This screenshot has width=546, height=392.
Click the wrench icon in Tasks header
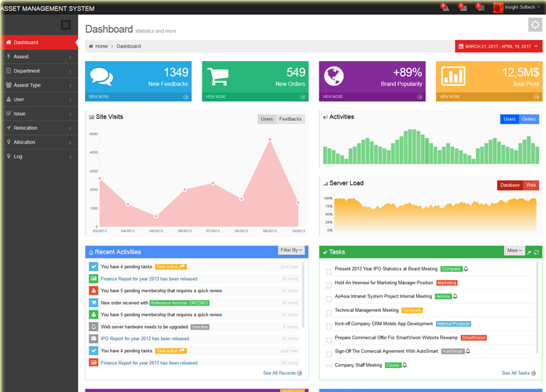(529, 252)
